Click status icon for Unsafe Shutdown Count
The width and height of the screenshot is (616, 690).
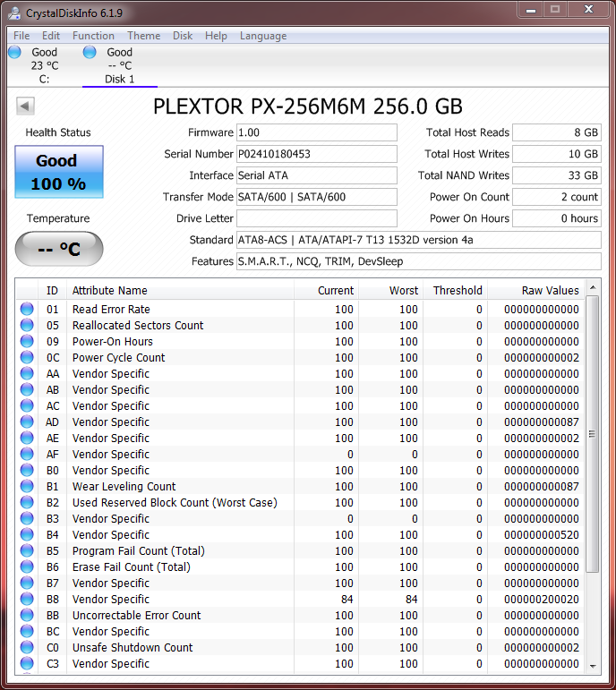pyautogui.click(x=27, y=648)
